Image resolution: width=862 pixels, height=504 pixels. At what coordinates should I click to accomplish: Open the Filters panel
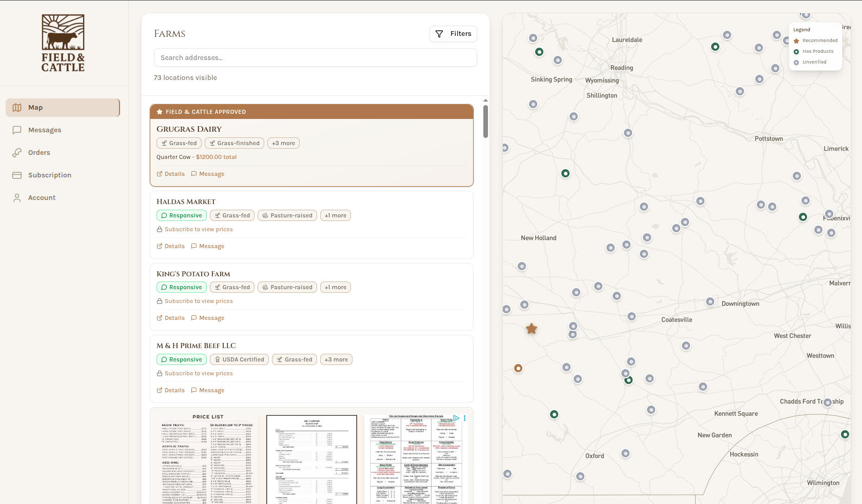click(454, 34)
